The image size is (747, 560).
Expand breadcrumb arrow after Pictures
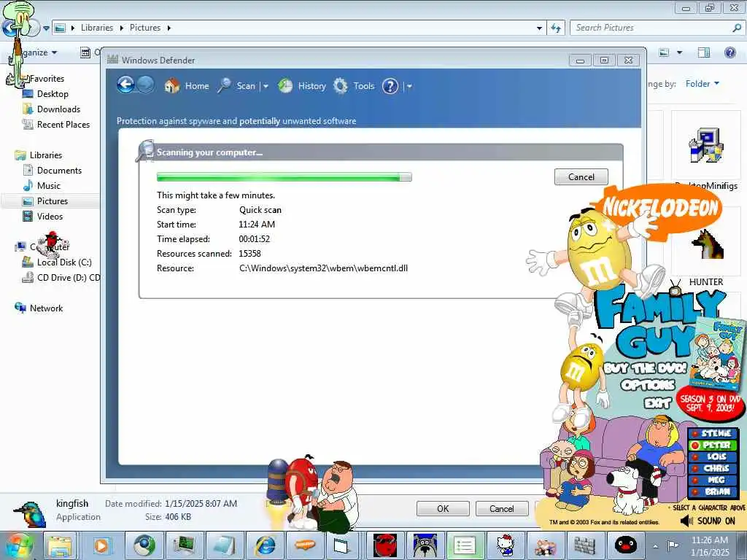[169, 28]
